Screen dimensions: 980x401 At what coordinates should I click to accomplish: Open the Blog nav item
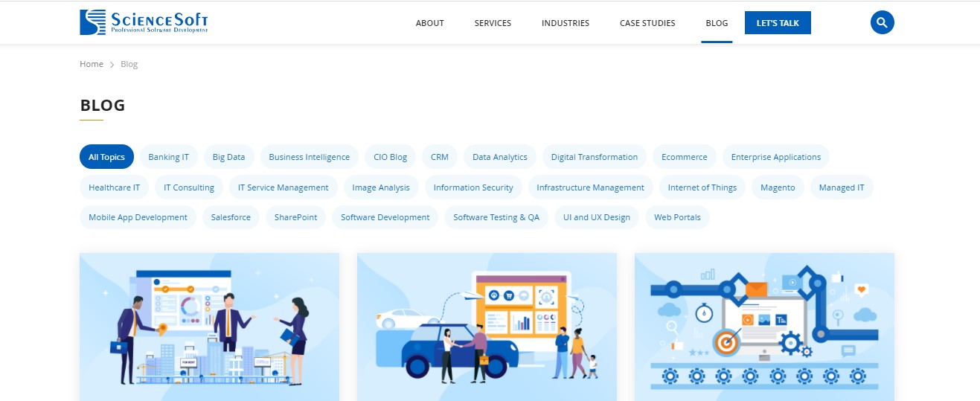click(717, 23)
